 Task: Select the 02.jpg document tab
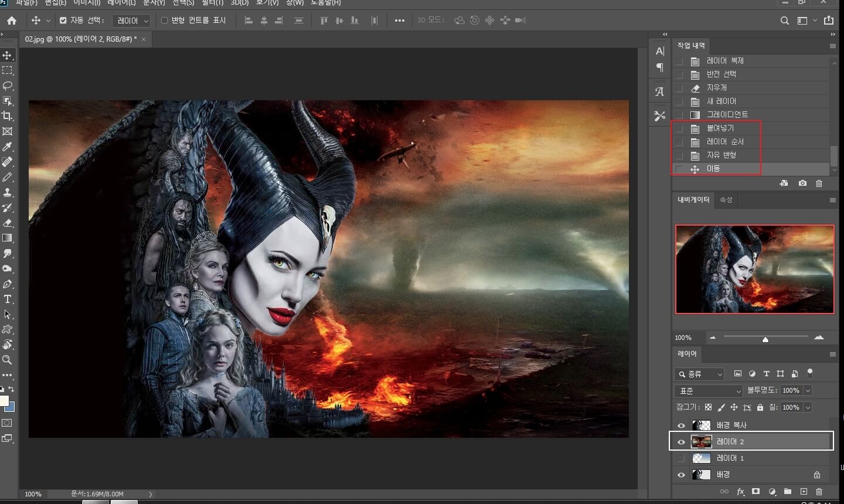point(80,39)
